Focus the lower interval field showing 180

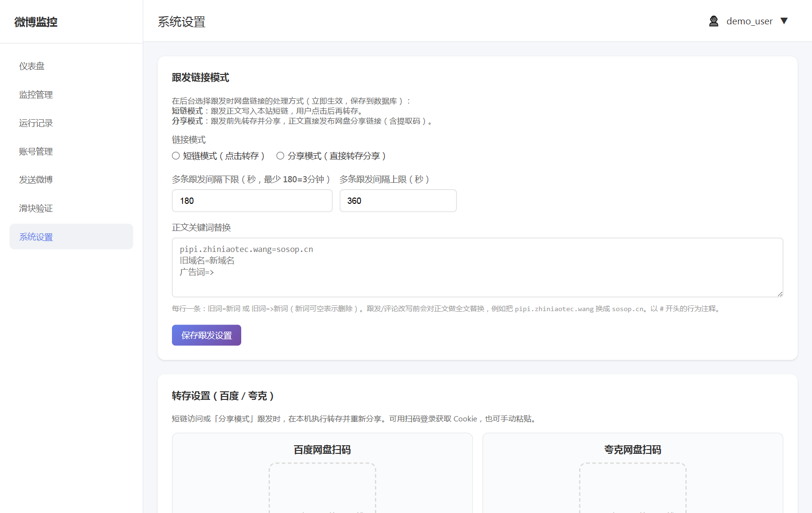(252, 201)
